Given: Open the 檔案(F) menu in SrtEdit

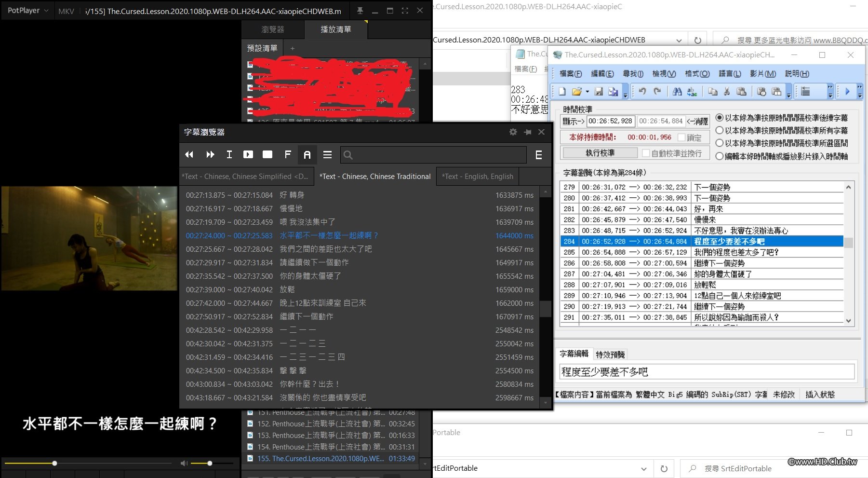Looking at the screenshot, I should (x=571, y=73).
